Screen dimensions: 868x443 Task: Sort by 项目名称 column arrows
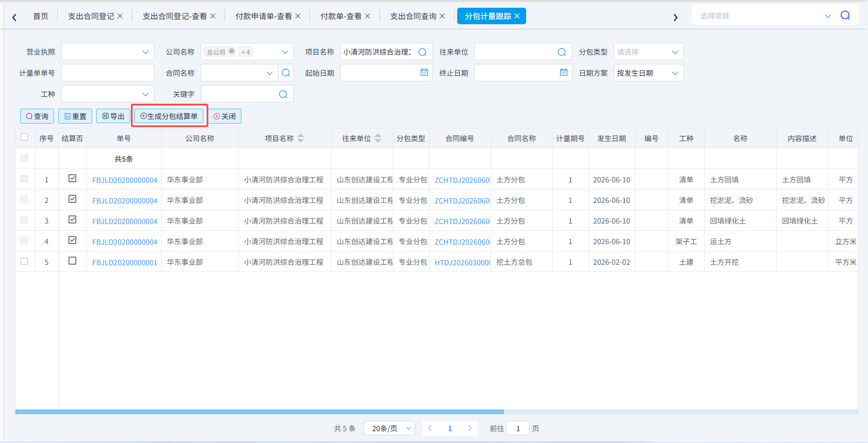coord(301,138)
